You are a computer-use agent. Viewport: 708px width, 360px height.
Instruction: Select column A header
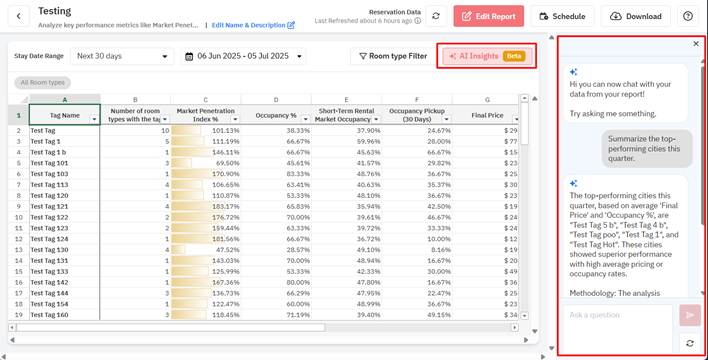click(x=65, y=99)
